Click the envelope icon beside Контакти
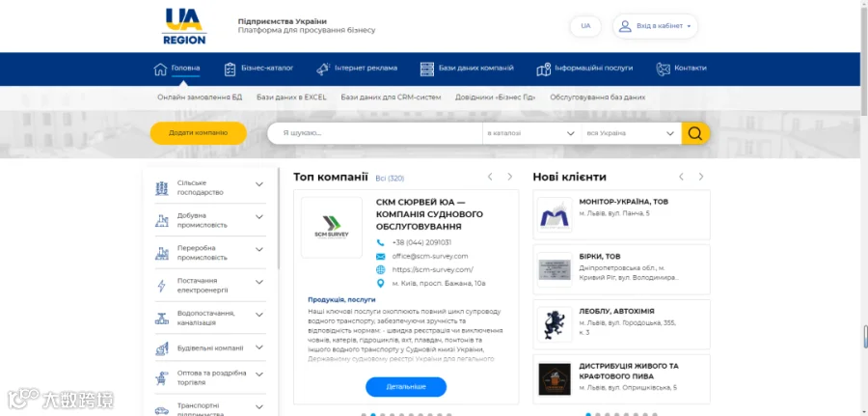The image size is (868, 416). tap(663, 69)
